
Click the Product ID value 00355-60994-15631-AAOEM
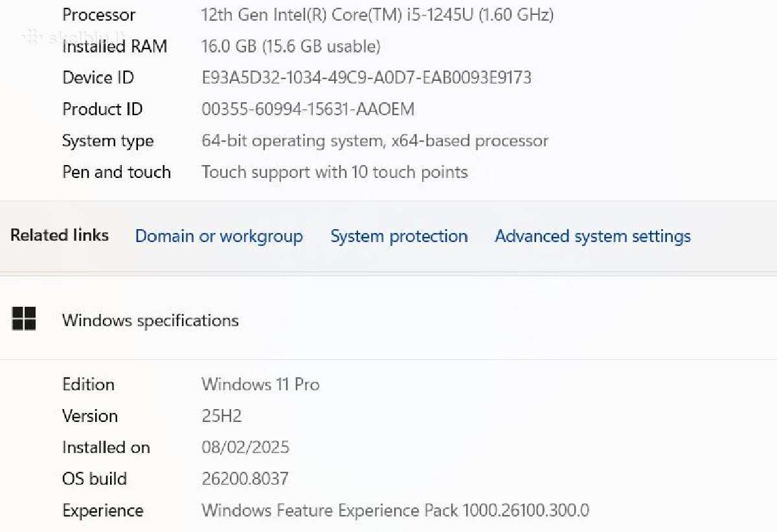coord(308,109)
